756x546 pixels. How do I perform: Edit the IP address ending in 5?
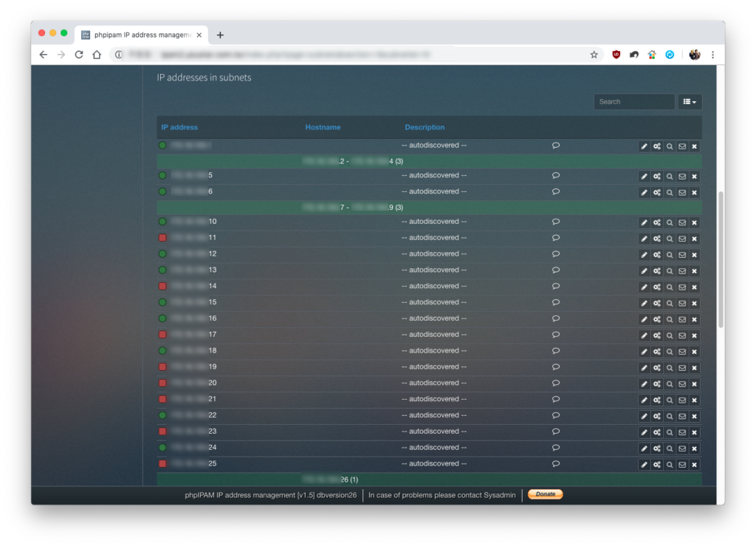(644, 177)
